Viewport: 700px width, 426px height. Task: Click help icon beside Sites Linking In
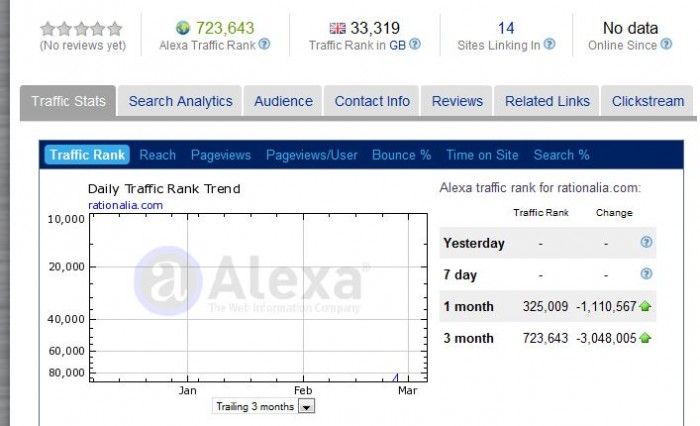point(549,45)
